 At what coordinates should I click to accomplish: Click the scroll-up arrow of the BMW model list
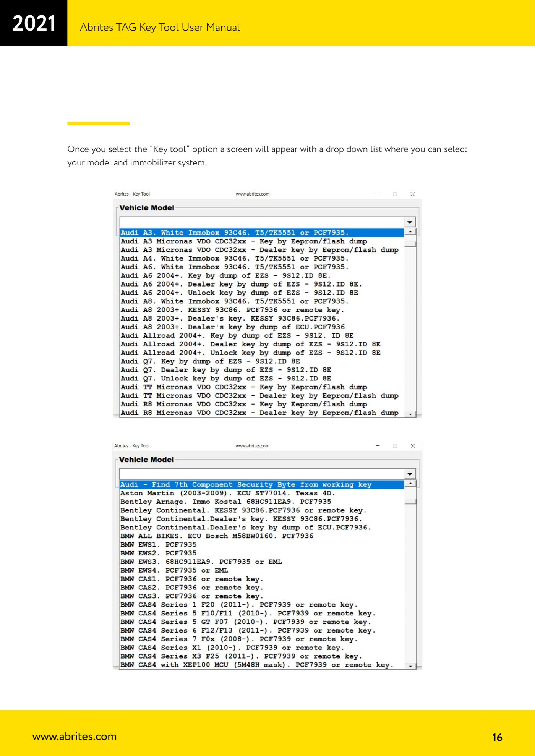(x=410, y=484)
